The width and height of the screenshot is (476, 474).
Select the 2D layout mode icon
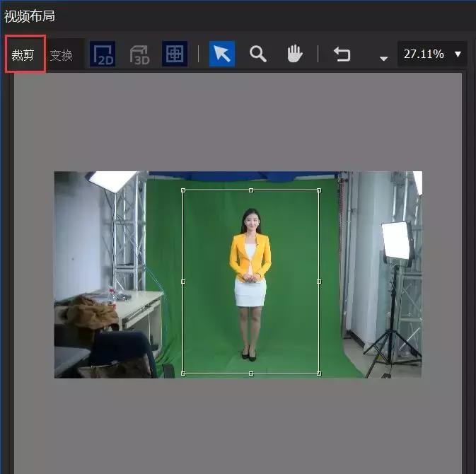click(x=103, y=54)
